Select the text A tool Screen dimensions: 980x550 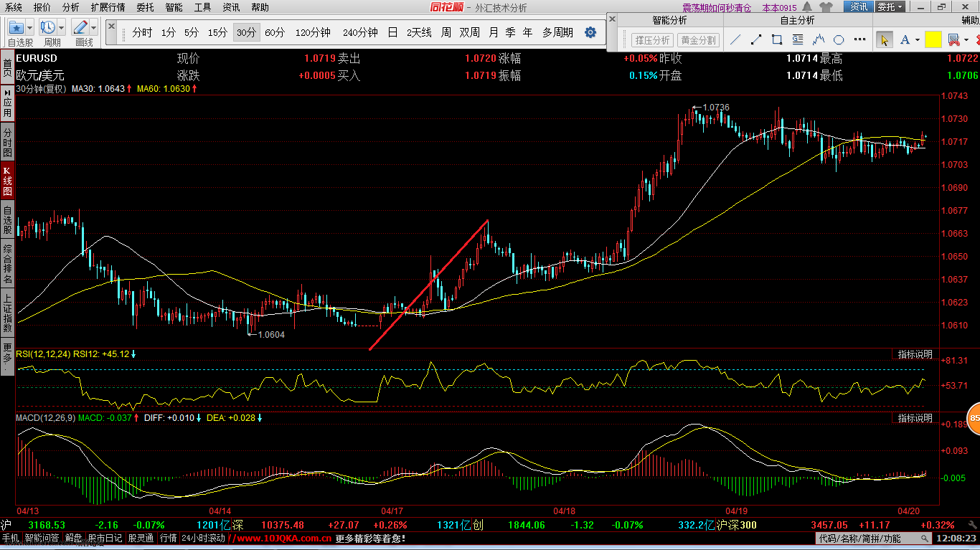905,40
